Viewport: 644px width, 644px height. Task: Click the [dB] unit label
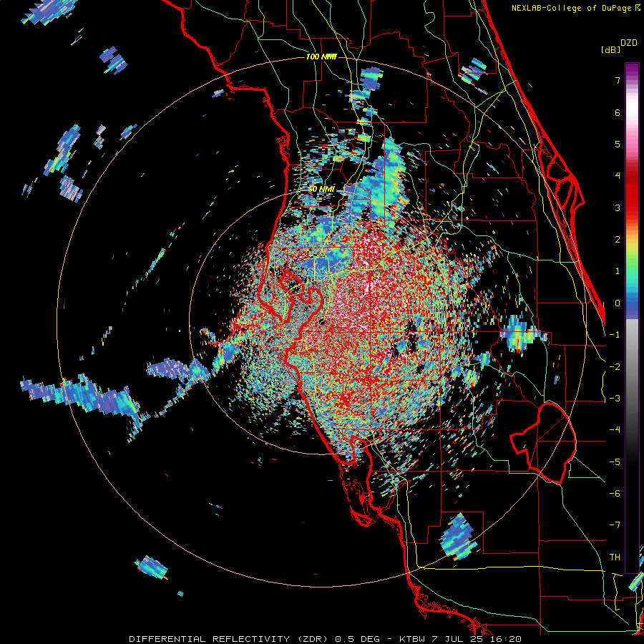click(x=610, y=49)
